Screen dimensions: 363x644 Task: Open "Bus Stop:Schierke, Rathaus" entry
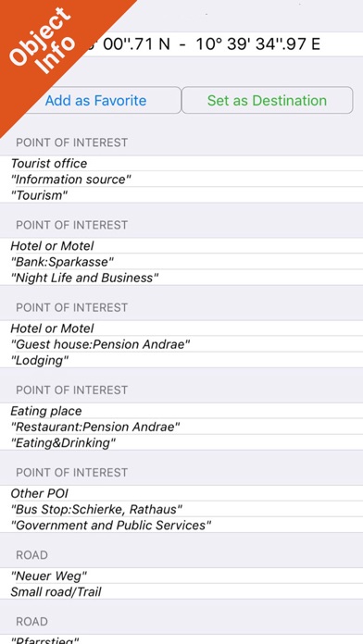pyautogui.click(x=181, y=509)
